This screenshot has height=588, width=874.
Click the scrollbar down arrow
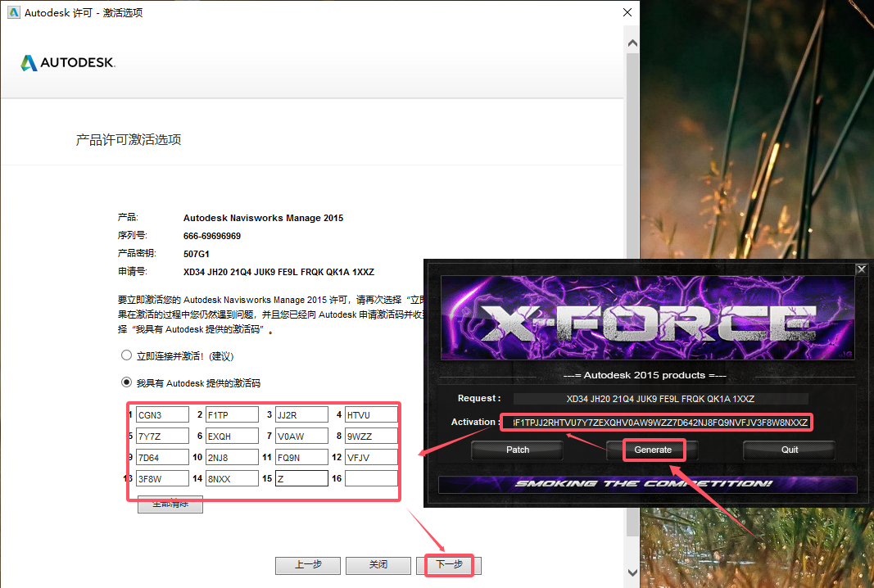tap(632, 572)
